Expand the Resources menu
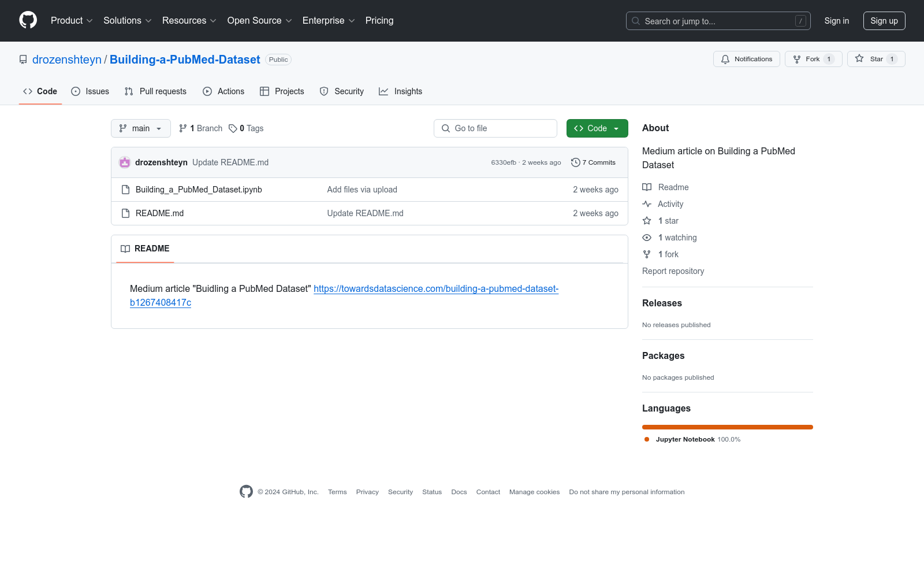Screen dimensions: 924x578 (x=189, y=20)
